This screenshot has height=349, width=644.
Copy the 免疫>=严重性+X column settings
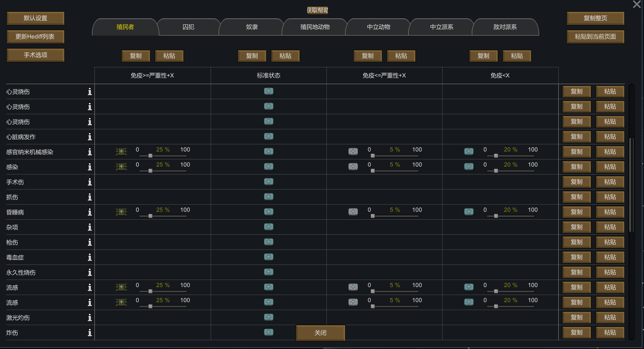tap(136, 56)
